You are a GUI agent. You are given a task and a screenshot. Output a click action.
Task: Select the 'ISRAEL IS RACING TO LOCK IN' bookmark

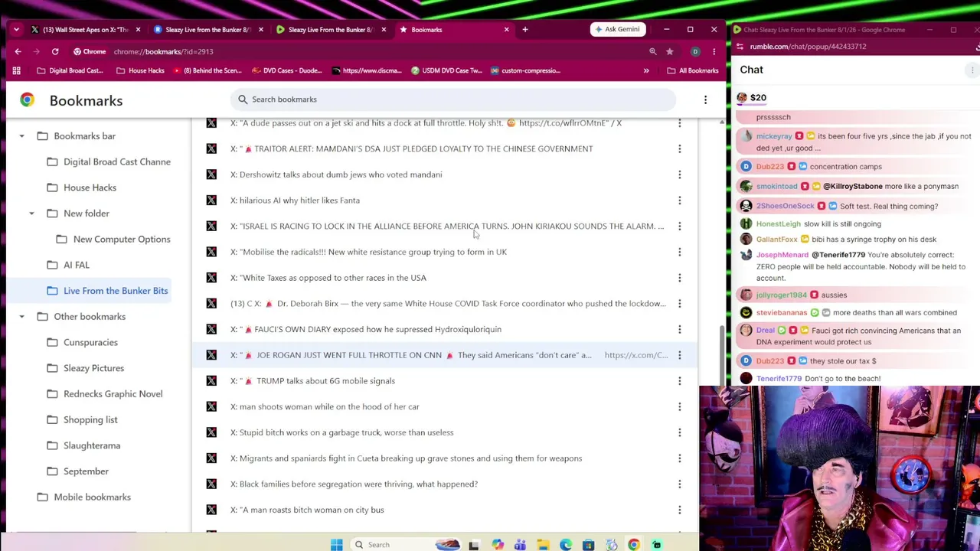[x=445, y=227]
